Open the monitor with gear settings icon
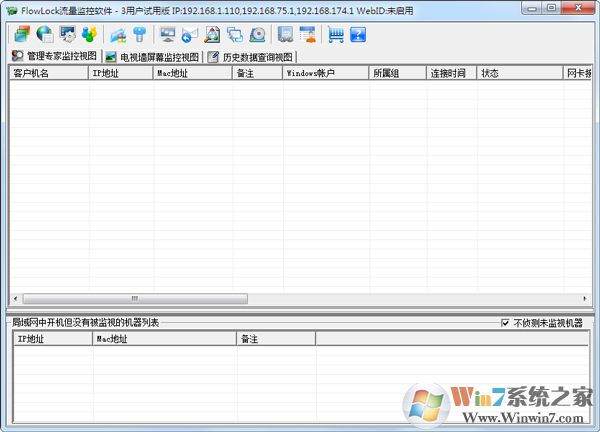Image resolution: width=600 pixels, height=432 pixels. 67,34
